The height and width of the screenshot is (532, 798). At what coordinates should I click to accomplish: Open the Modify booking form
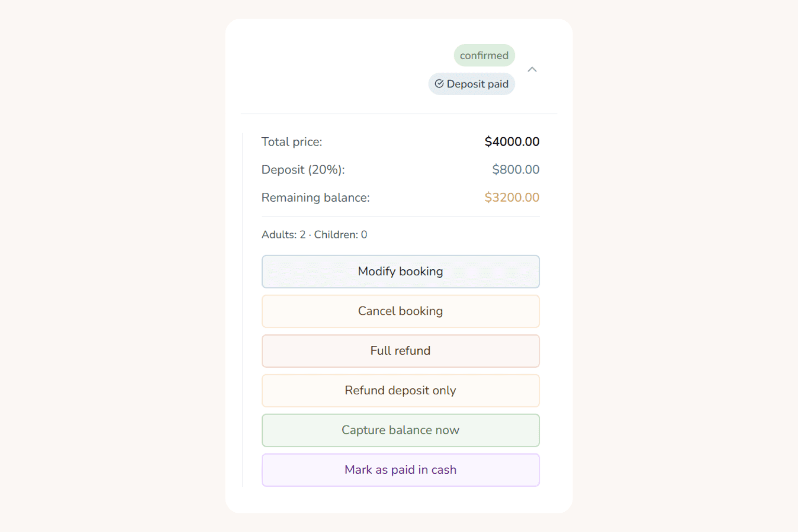point(401,272)
